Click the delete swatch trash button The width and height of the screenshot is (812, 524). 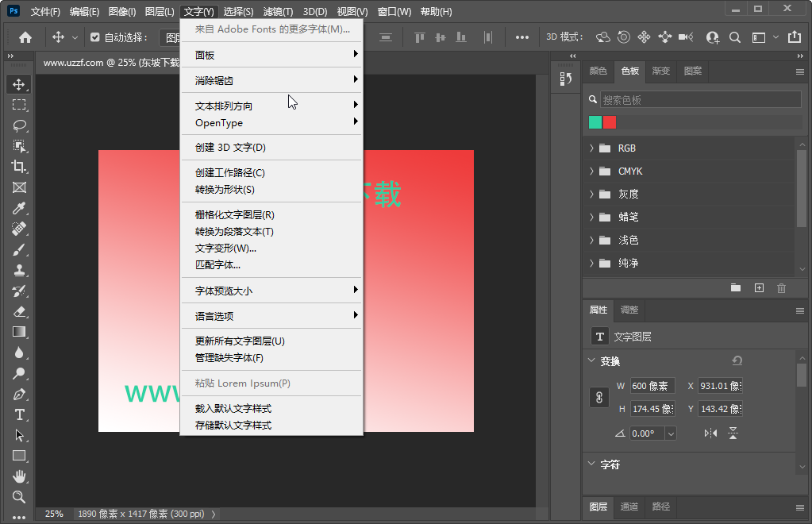781,287
